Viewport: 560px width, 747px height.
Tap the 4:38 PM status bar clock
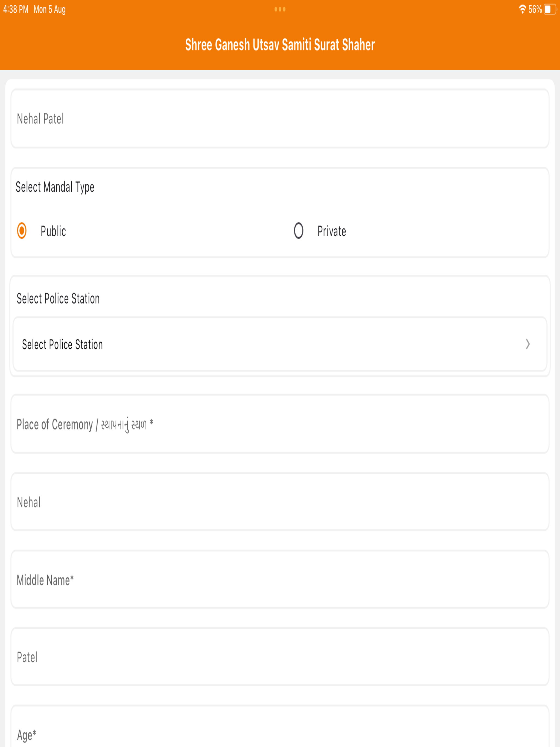pyautogui.click(x=16, y=10)
